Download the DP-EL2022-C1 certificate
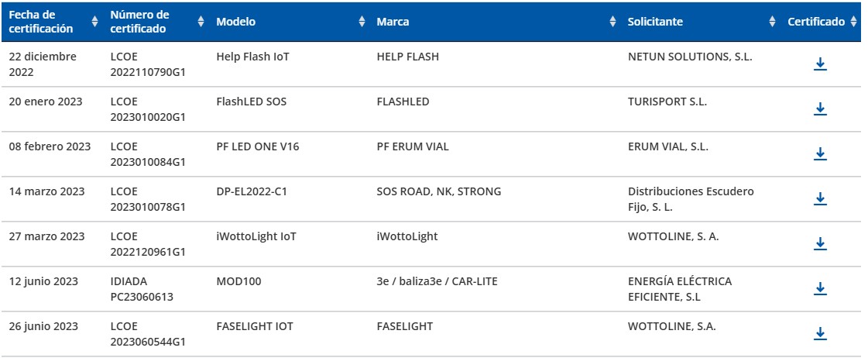 click(821, 199)
